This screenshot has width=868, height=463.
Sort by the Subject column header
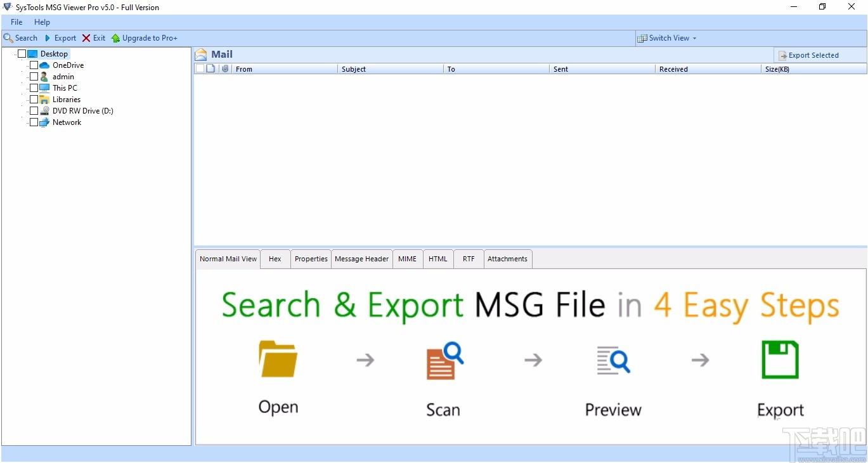(391, 69)
